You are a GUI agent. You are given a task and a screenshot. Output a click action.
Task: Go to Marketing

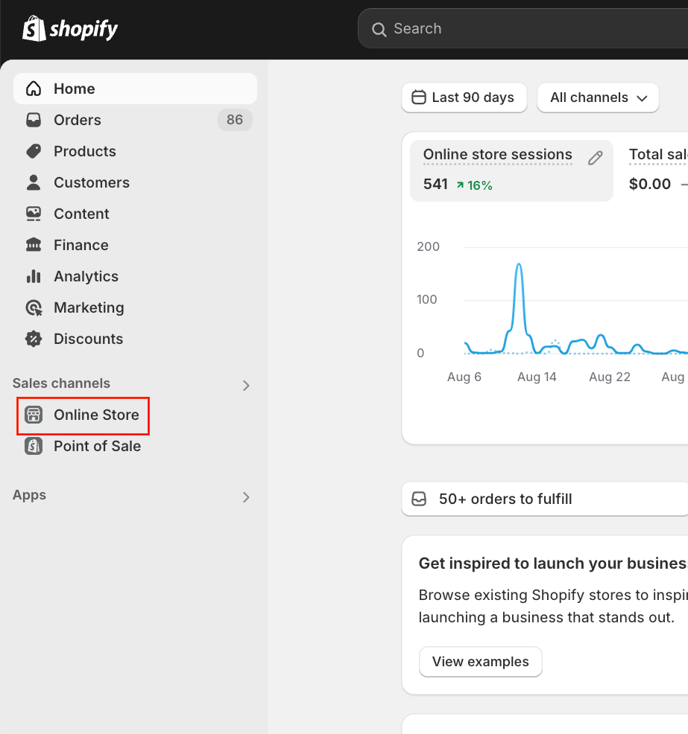point(135,308)
